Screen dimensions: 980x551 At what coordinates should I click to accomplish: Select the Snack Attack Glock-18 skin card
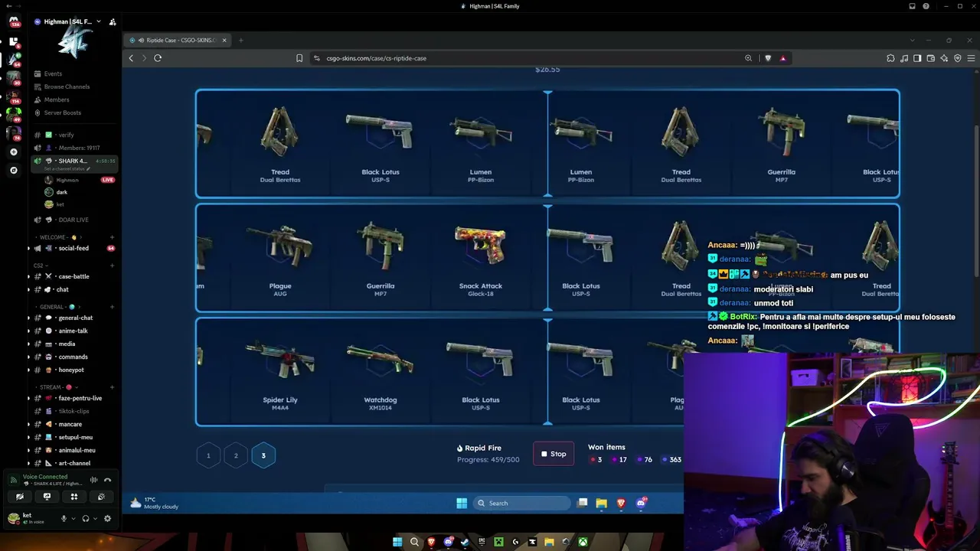point(481,259)
